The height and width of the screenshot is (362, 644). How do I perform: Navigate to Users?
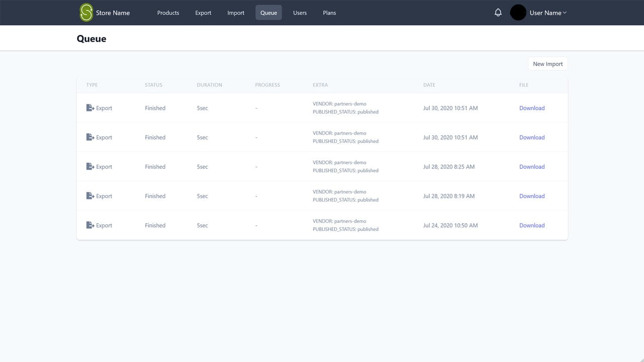(x=300, y=13)
